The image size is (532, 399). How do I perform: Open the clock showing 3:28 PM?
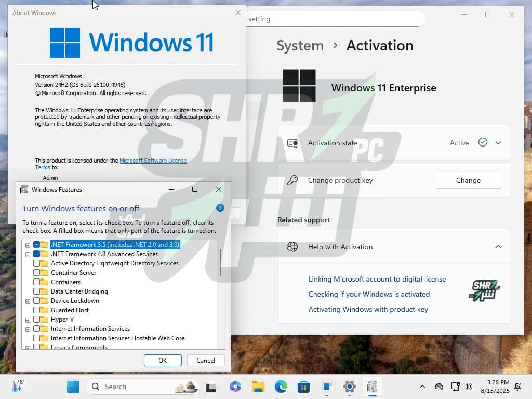[495, 387]
